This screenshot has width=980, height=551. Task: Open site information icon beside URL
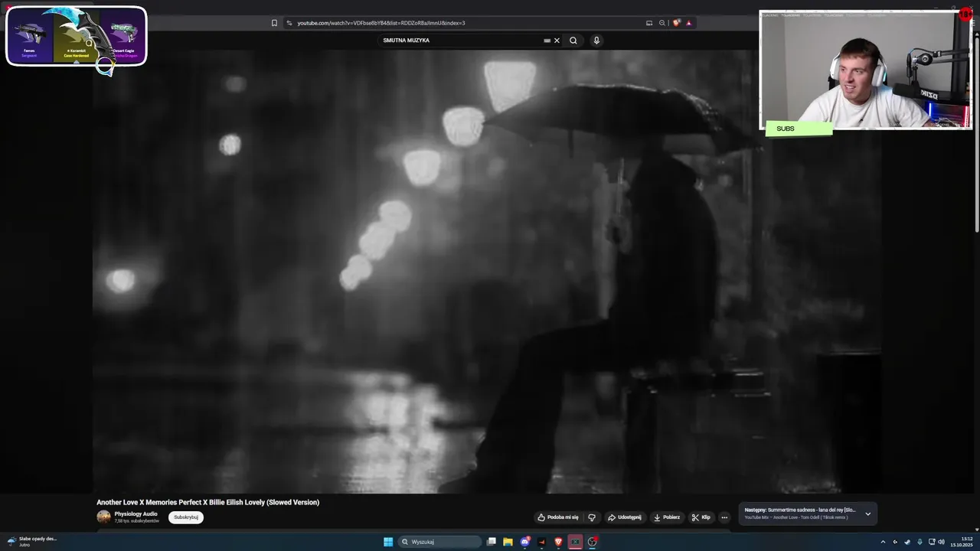(x=289, y=23)
